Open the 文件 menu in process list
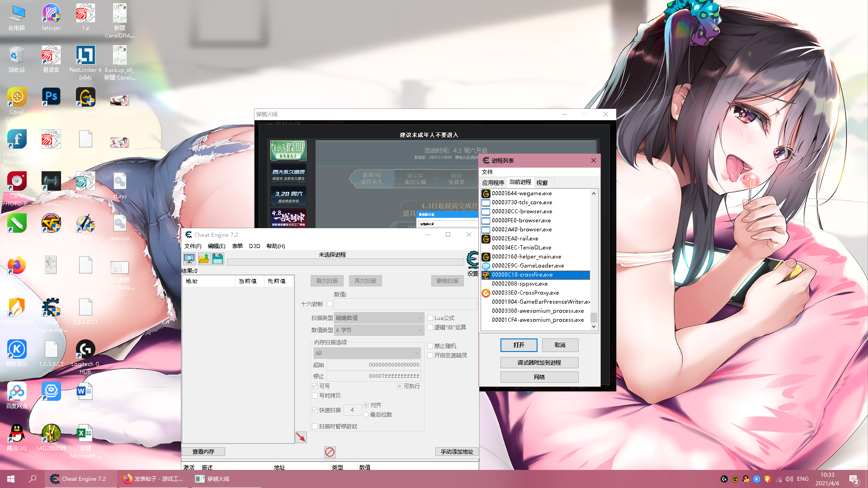Image resolution: width=868 pixels, height=488 pixels. 487,172
